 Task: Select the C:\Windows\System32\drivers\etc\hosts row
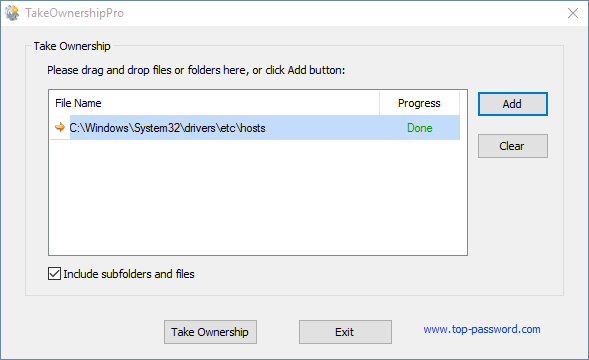(255, 128)
